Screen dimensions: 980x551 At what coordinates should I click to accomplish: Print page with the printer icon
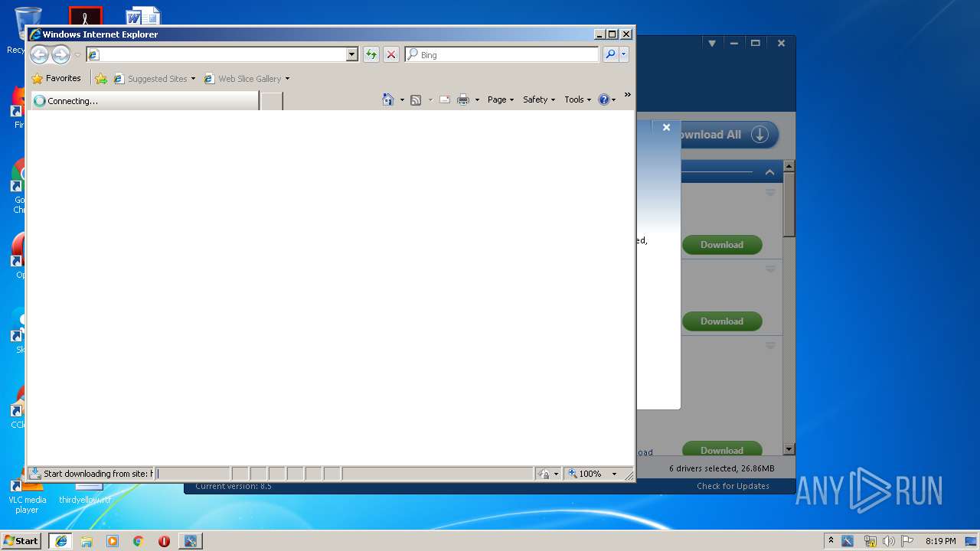pos(463,99)
